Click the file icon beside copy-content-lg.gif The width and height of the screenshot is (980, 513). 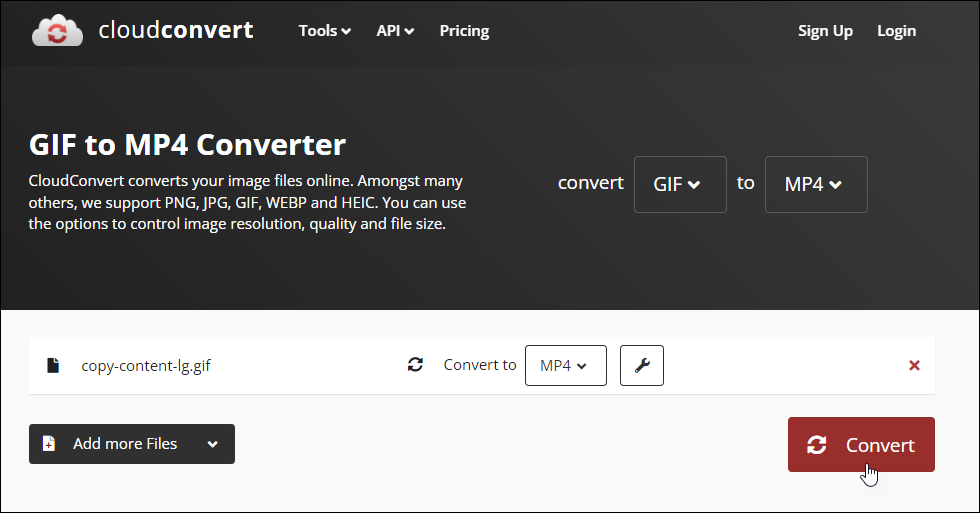pyautogui.click(x=53, y=365)
